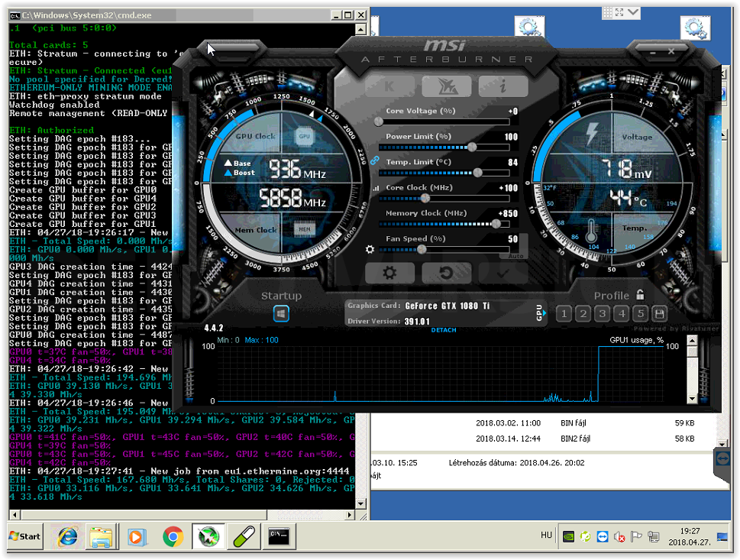The width and height of the screenshot is (740, 560).
Task: Open MSI Afterburner settings gear button
Action: (389, 273)
